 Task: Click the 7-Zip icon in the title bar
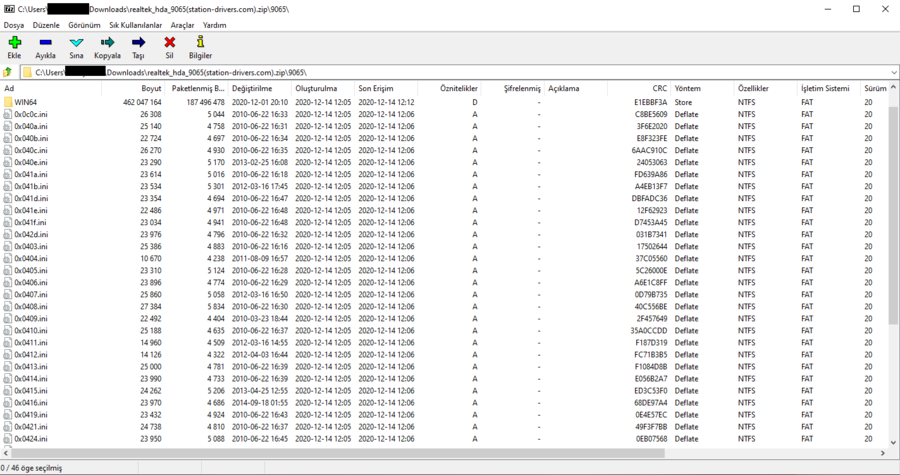click(9, 9)
